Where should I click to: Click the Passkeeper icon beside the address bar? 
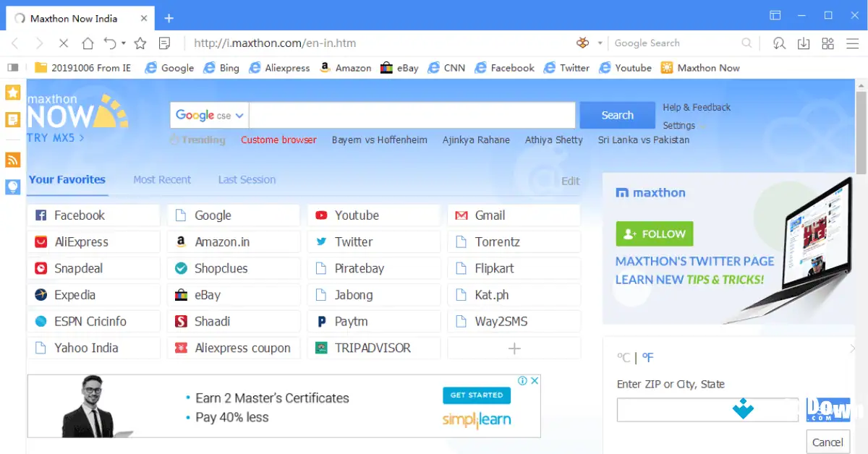tap(582, 43)
